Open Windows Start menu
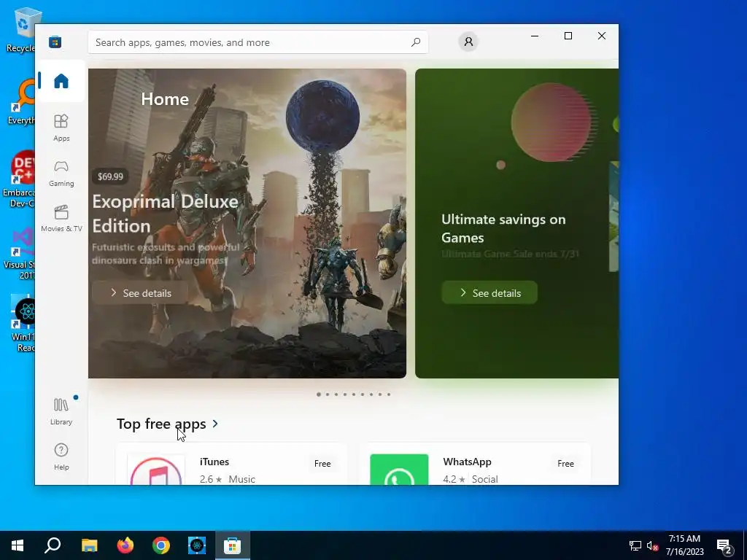The height and width of the screenshot is (560, 747). (18, 545)
